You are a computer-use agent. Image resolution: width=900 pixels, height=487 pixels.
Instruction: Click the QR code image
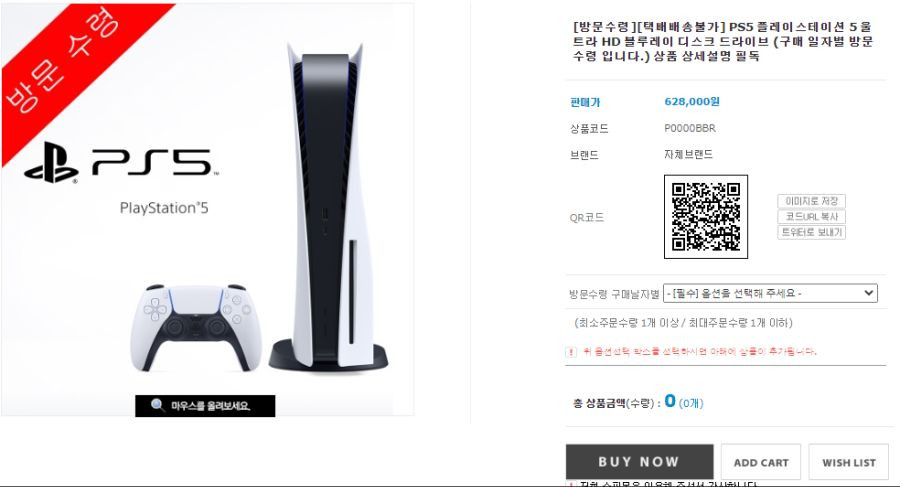tap(705, 217)
